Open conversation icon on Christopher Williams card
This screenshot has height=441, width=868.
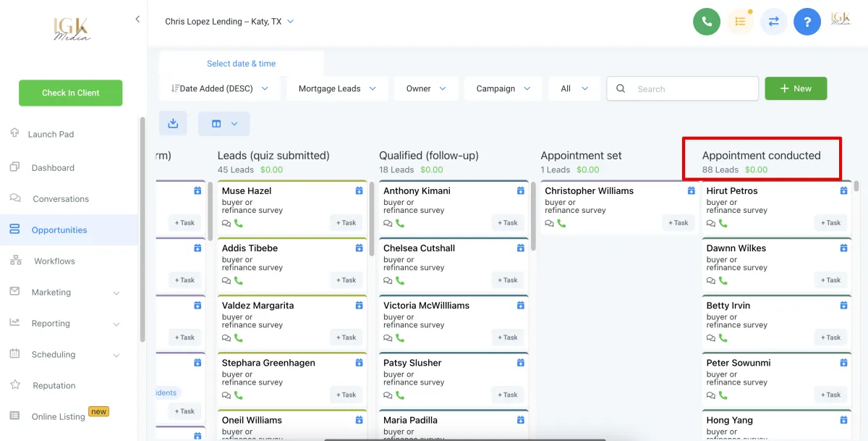(550, 223)
